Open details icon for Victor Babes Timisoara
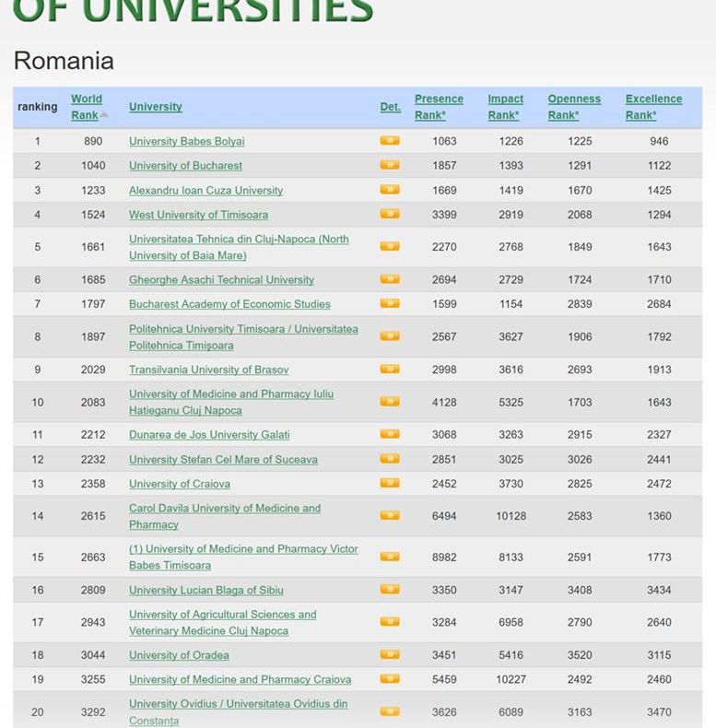The image size is (716, 728). coord(390,557)
